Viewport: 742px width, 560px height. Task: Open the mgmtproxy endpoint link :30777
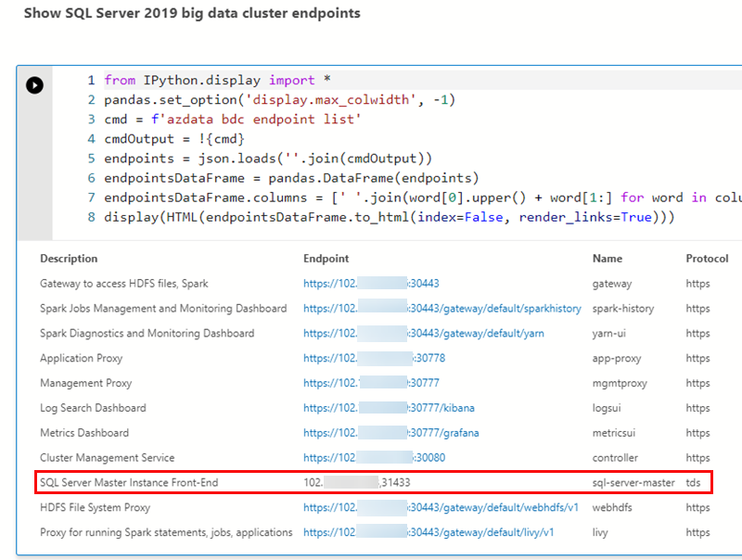click(371, 383)
